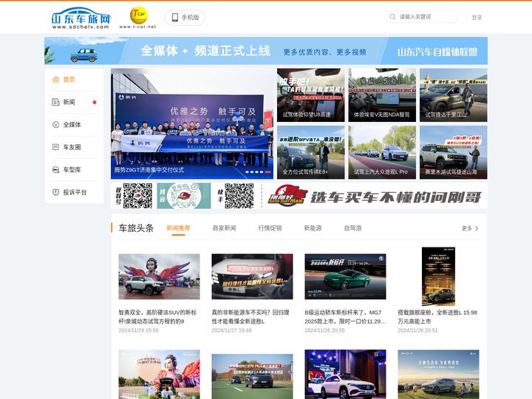Open the green MG7 car article image
The height and width of the screenshot is (399, 532).
tap(345, 276)
